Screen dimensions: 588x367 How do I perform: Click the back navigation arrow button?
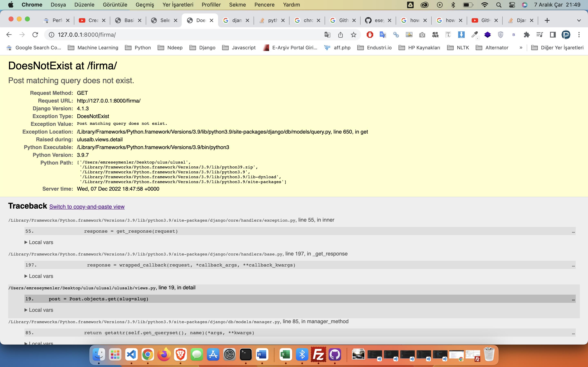click(9, 35)
